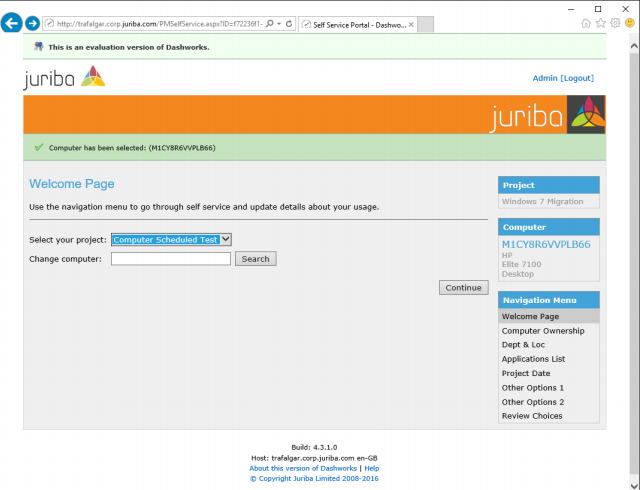
Task: Open Computer Ownership in Navigation Menu
Action: 543,331
